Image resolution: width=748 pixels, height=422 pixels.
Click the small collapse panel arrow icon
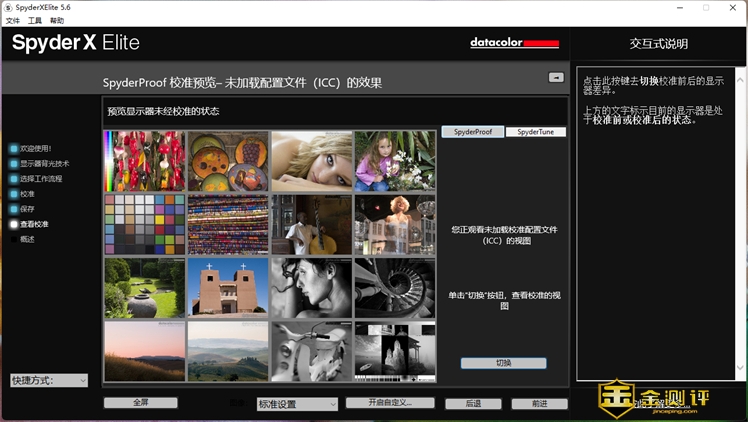point(556,77)
